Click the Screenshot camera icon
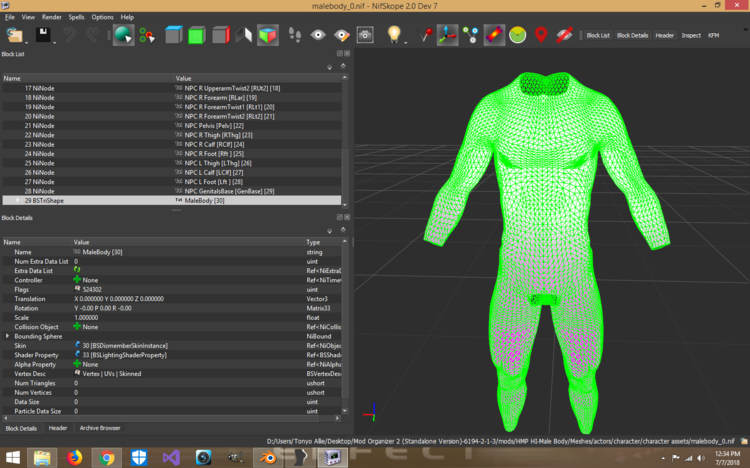Screen dimensions: 750x468 365,35
